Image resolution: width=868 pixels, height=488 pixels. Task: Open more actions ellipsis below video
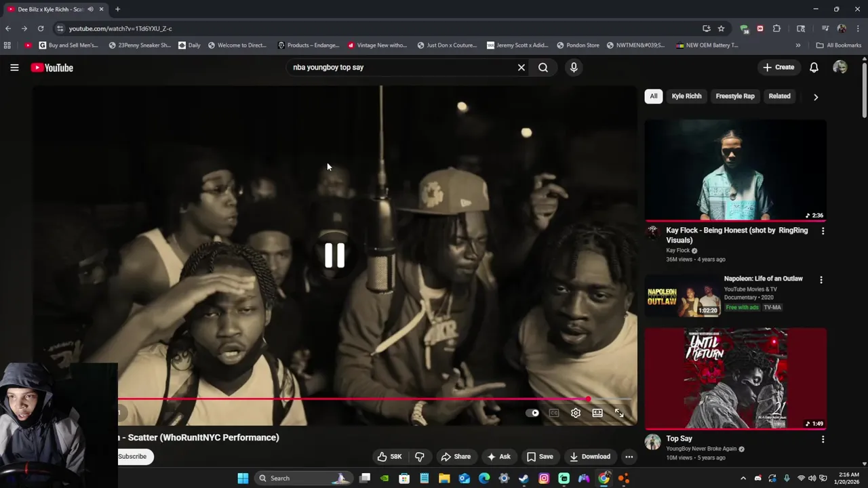pyautogui.click(x=629, y=457)
